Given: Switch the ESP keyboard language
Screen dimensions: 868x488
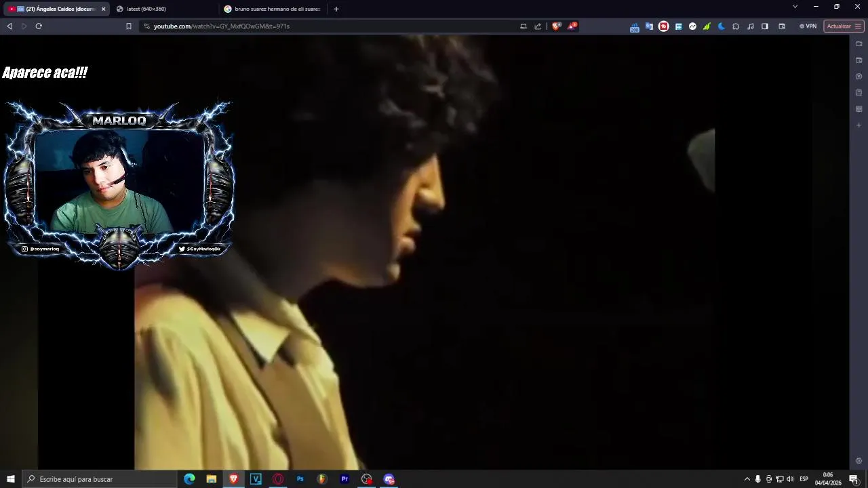Looking at the screenshot, I should [x=804, y=479].
